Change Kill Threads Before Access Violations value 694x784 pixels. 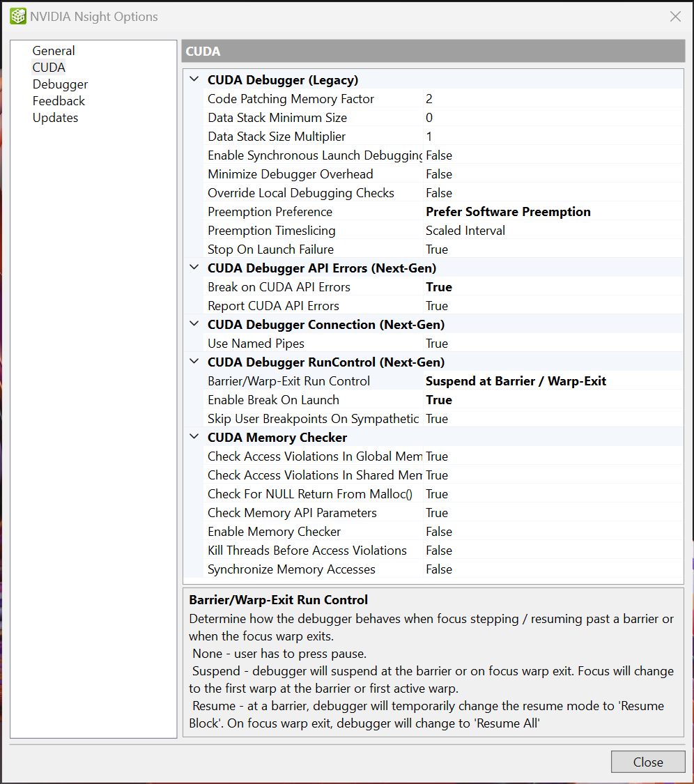click(553, 551)
